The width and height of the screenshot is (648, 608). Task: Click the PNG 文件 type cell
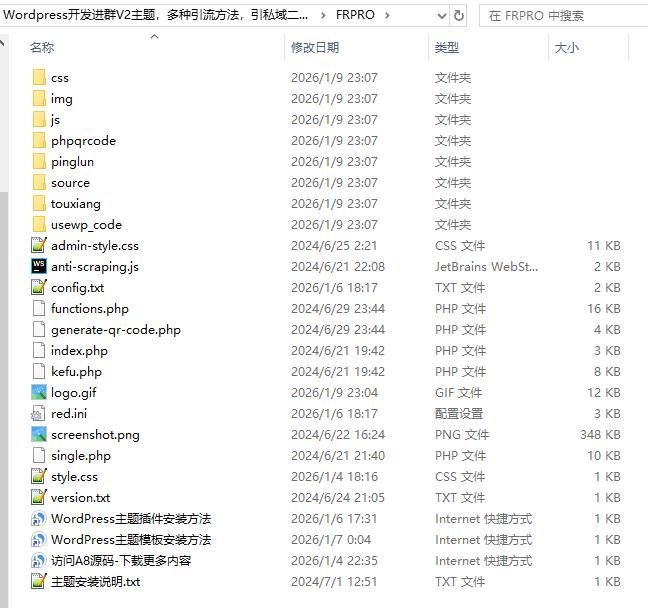click(x=462, y=435)
